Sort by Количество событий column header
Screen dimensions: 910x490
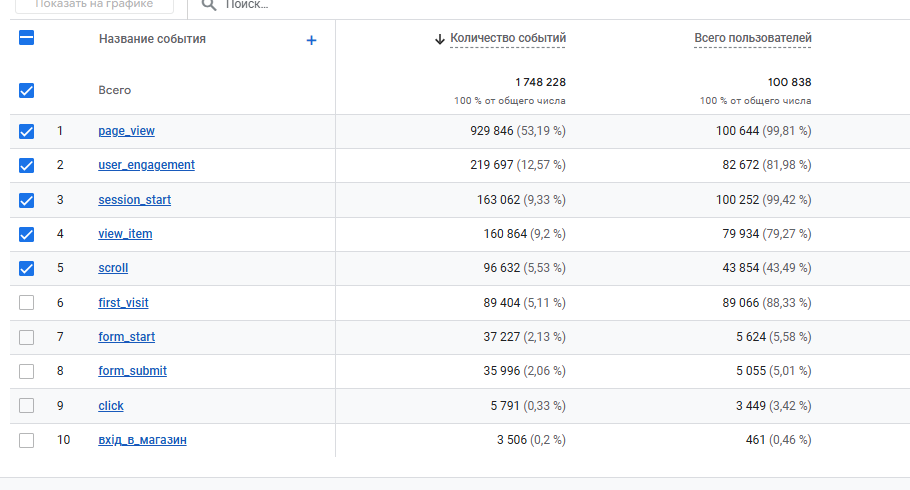tap(508, 39)
